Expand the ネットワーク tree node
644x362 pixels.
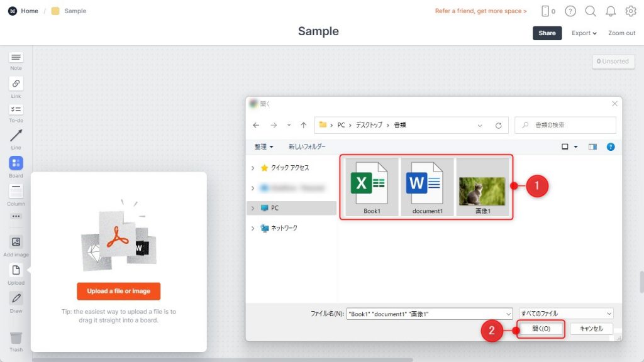point(253,228)
